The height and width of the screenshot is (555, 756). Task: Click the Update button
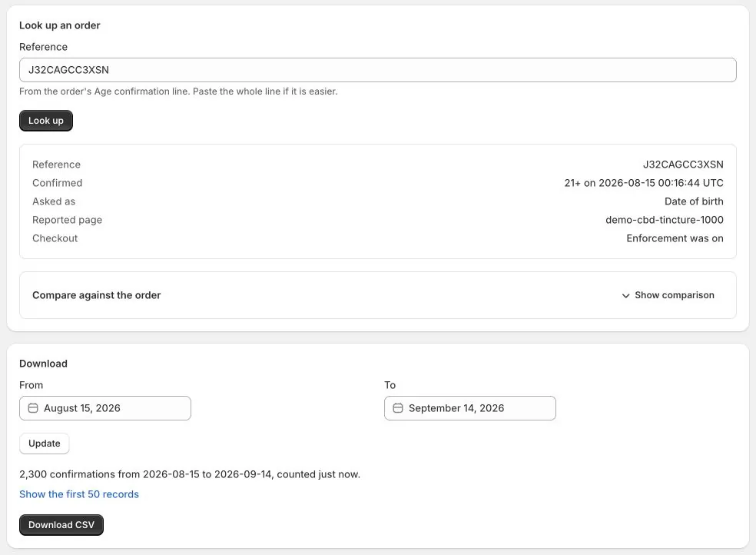point(45,444)
